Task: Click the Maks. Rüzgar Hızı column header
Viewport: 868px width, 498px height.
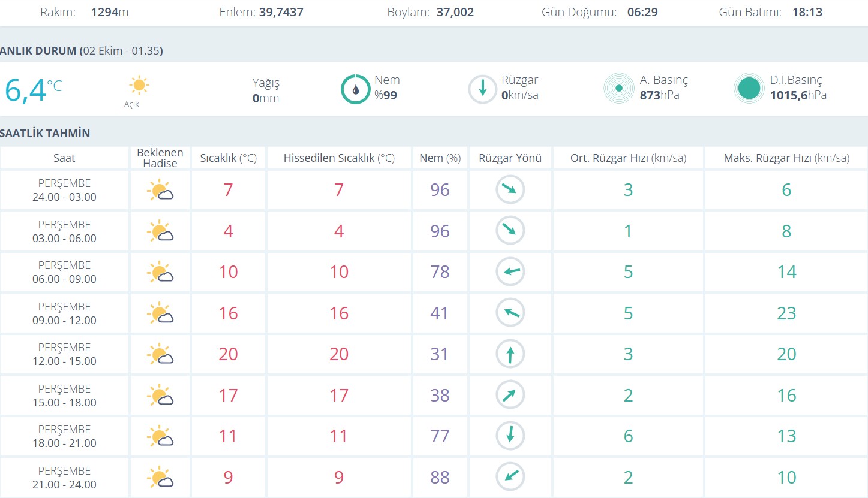Action: coord(786,158)
